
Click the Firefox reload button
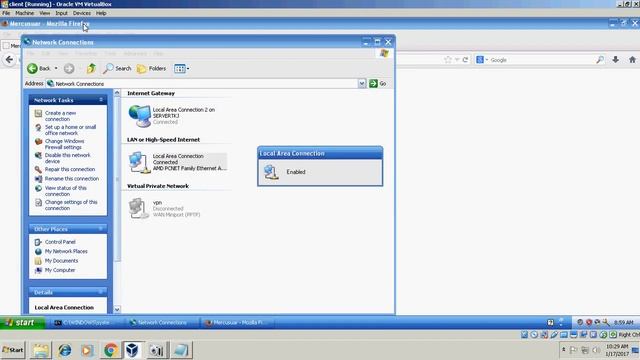465,60
